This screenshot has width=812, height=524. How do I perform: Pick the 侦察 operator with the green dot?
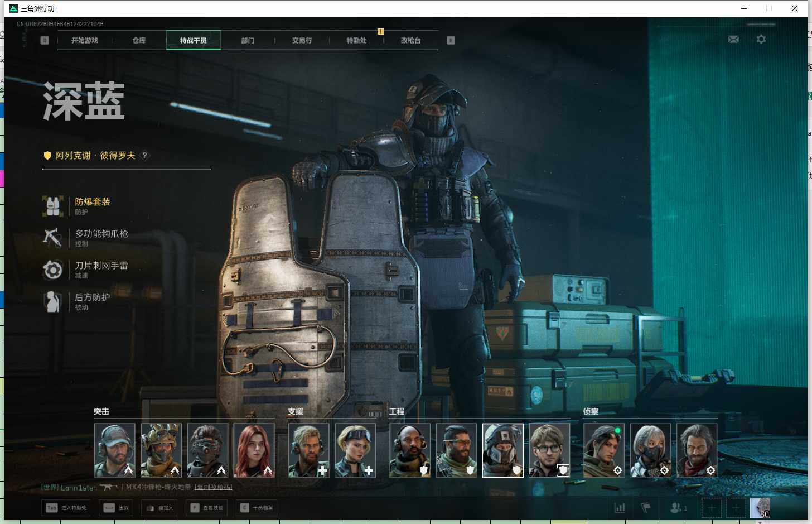(x=604, y=450)
